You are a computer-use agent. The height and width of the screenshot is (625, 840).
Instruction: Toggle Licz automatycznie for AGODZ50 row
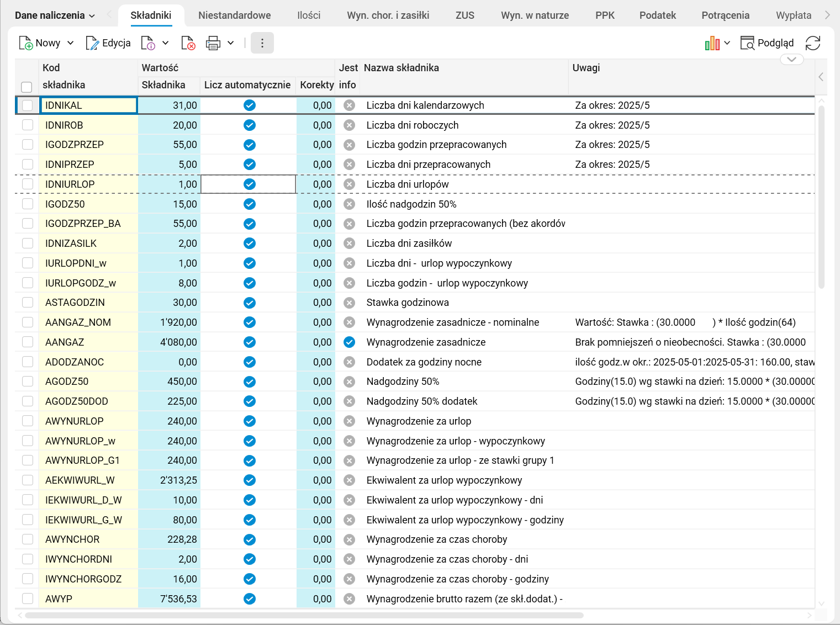click(250, 382)
